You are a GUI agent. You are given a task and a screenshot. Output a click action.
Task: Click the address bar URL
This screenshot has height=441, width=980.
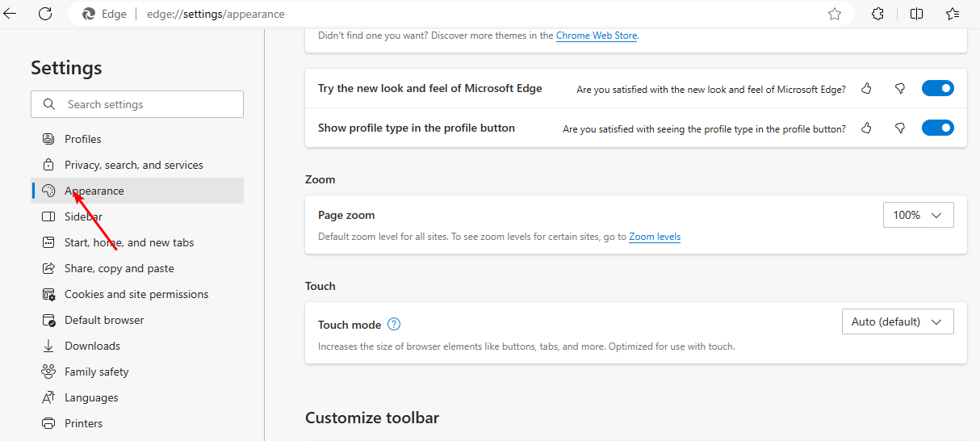click(x=216, y=14)
